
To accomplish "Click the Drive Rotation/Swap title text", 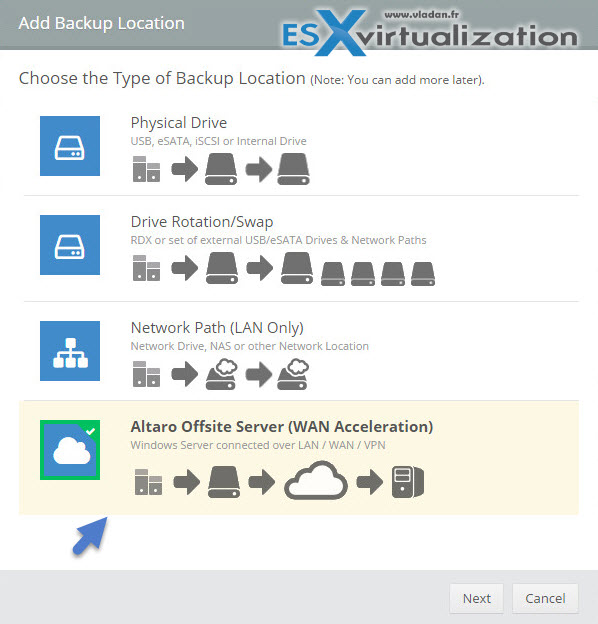I will (202, 222).
